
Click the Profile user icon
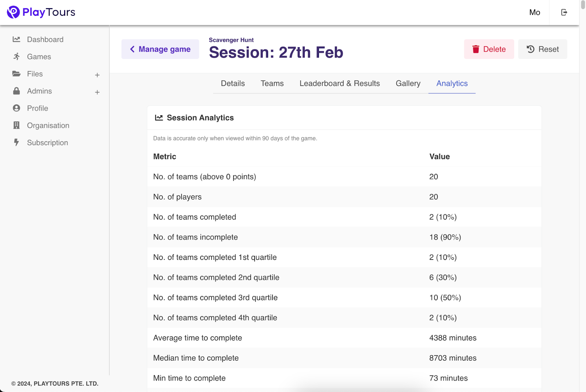click(16, 108)
